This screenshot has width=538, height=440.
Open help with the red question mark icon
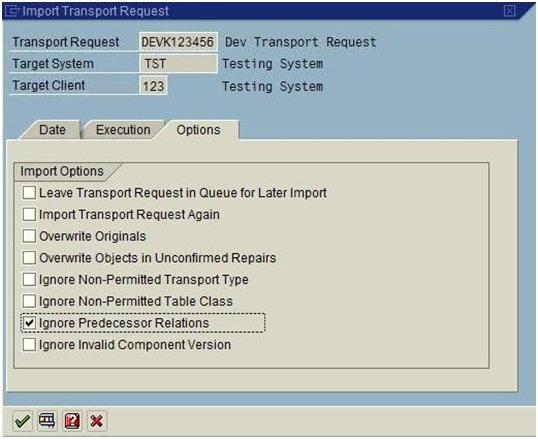[72, 421]
